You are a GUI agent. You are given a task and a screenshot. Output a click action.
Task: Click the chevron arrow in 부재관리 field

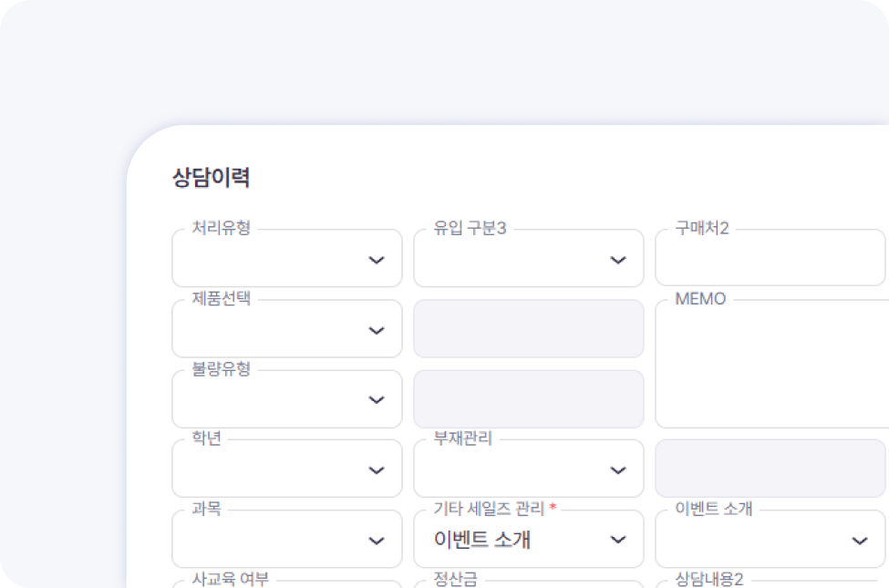click(618, 470)
